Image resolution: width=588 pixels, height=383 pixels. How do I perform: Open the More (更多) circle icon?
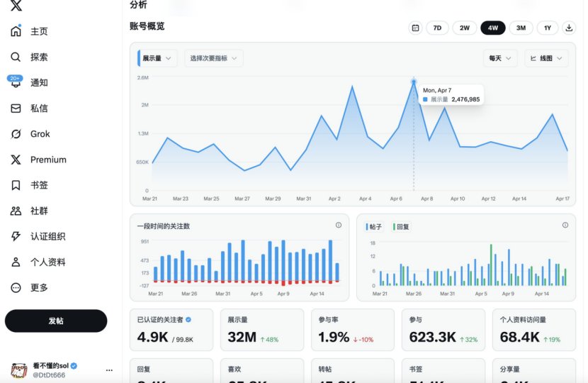pyautogui.click(x=16, y=288)
